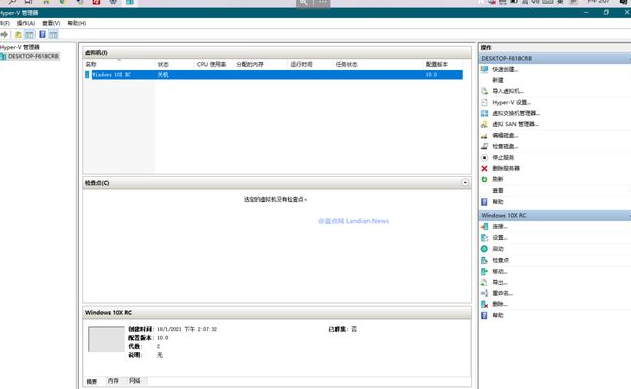
Task: Click the Inspect Disk (检查磁盘) icon
Action: coord(485,146)
